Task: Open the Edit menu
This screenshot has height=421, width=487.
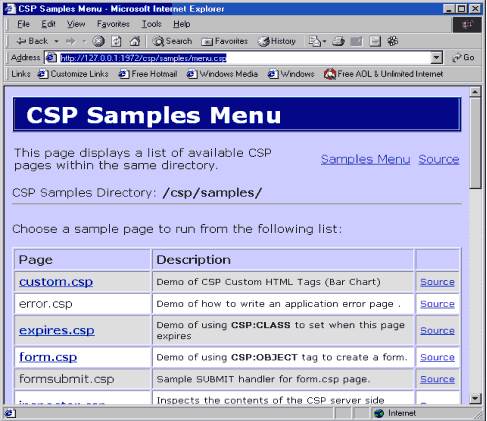Action: tap(48, 24)
